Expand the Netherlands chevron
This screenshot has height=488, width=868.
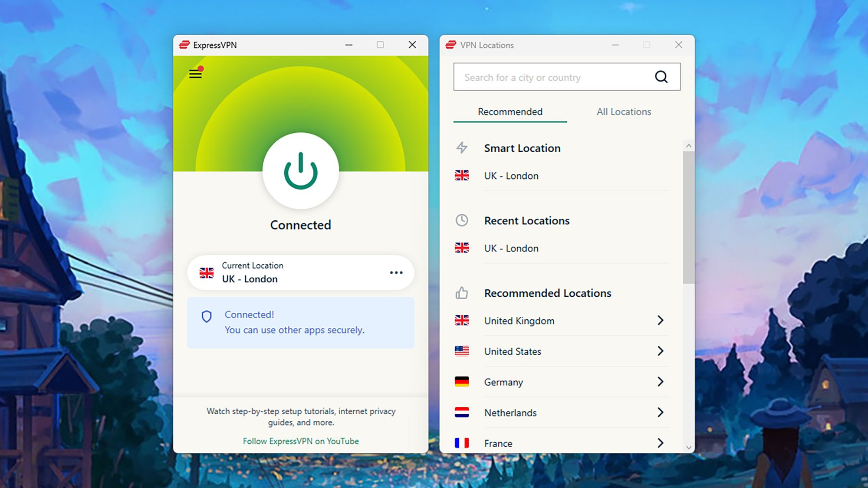(660, 413)
